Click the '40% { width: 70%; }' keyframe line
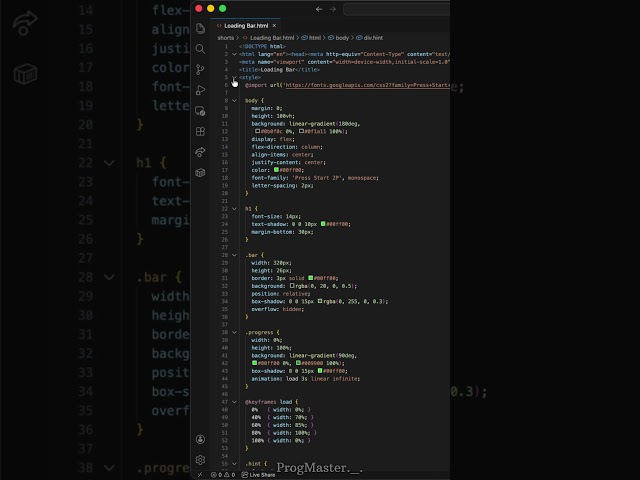Screen dimensions: 640x480 pos(282,418)
